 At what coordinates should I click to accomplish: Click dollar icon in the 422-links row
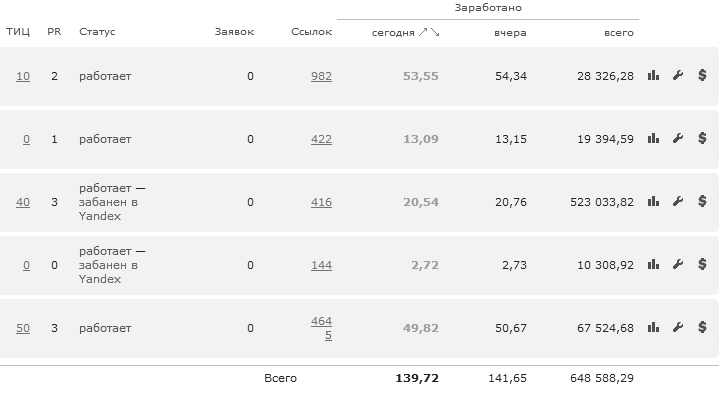click(x=702, y=139)
